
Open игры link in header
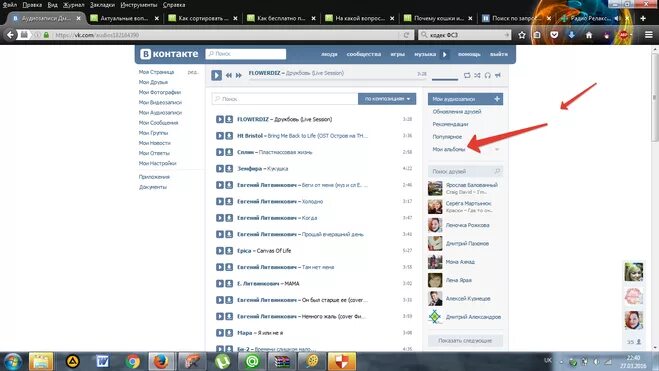click(x=398, y=54)
